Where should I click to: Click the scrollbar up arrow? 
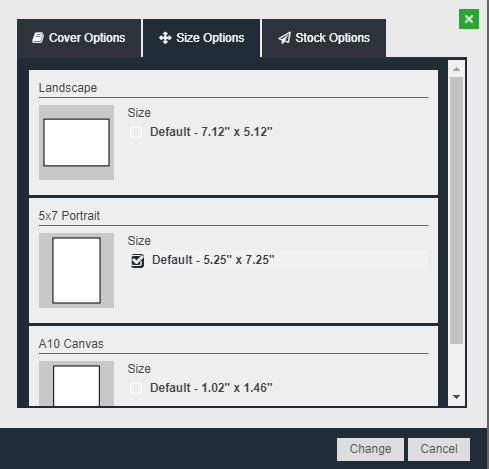(x=456, y=69)
